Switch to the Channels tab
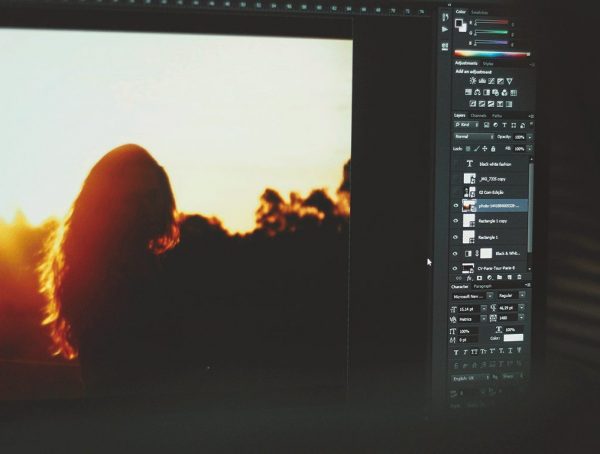Viewport: 600px width, 454px height. 479,115
